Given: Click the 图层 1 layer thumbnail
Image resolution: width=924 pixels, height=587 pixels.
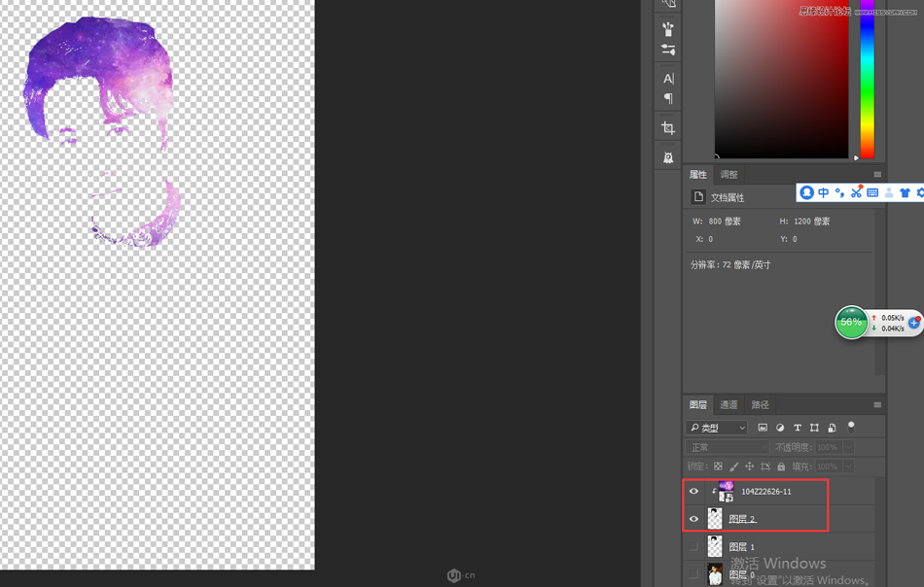Looking at the screenshot, I should [715, 546].
